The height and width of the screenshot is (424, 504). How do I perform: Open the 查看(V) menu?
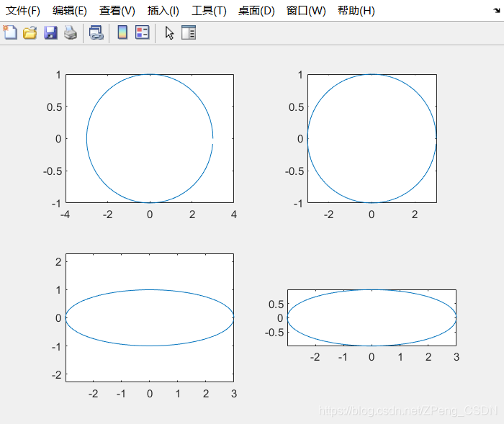click(x=117, y=11)
